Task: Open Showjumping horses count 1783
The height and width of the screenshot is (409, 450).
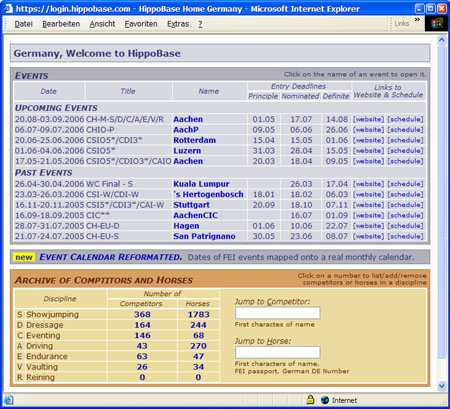Action: click(199, 314)
